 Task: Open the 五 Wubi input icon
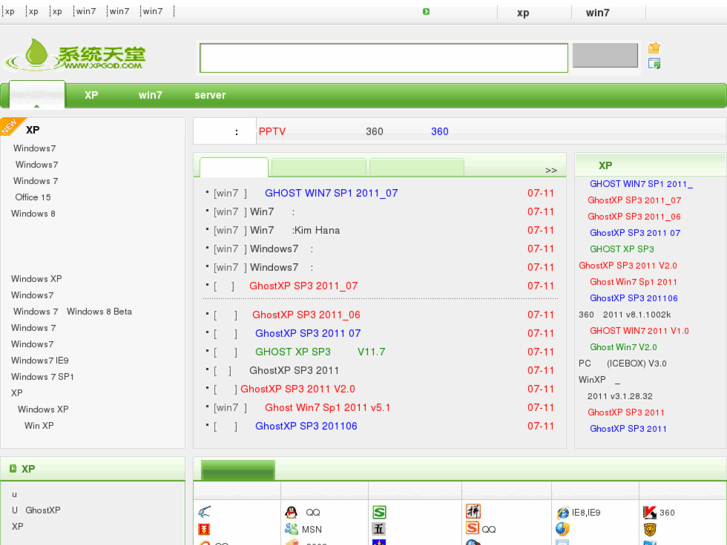[379, 529]
